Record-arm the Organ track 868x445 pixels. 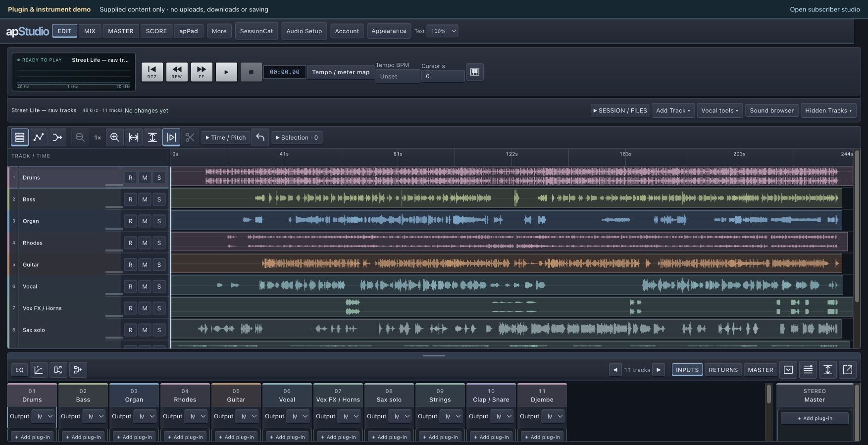point(130,221)
